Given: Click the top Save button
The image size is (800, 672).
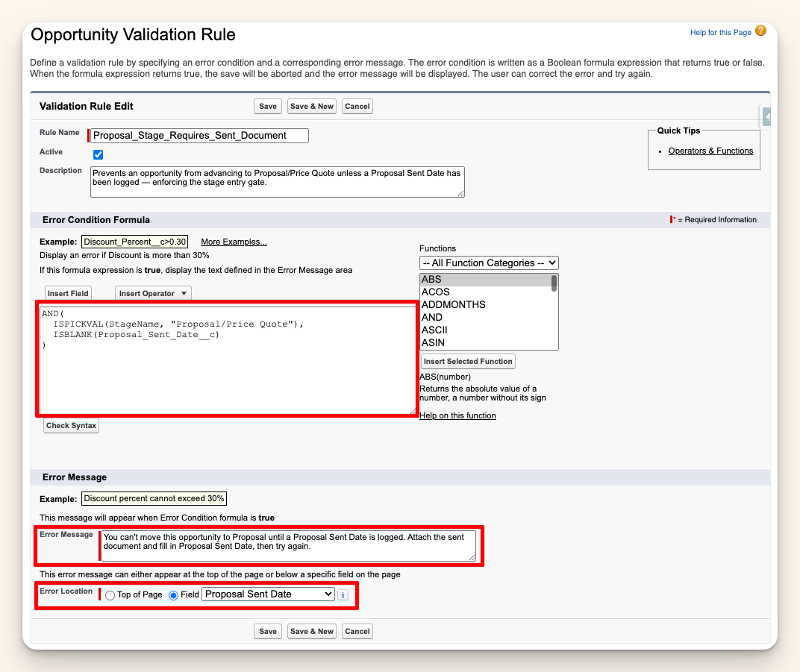Looking at the screenshot, I should click(x=268, y=106).
